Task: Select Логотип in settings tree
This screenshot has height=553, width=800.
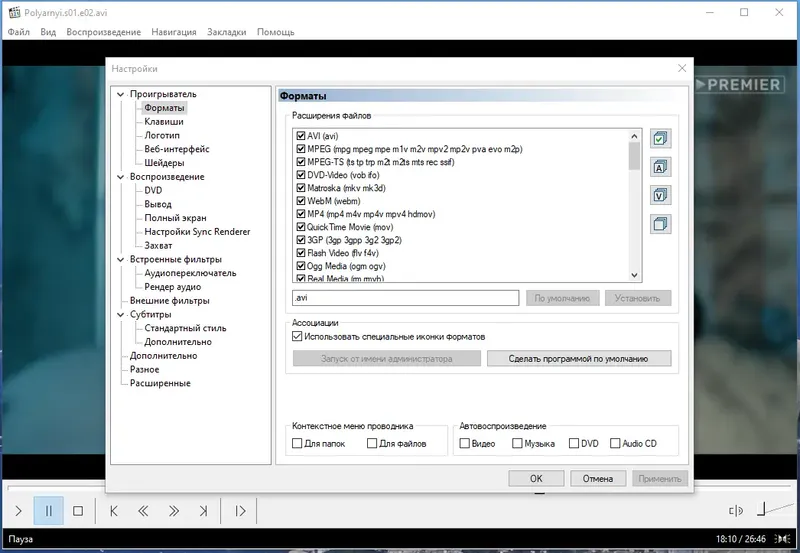Action: [x=162, y=135]
